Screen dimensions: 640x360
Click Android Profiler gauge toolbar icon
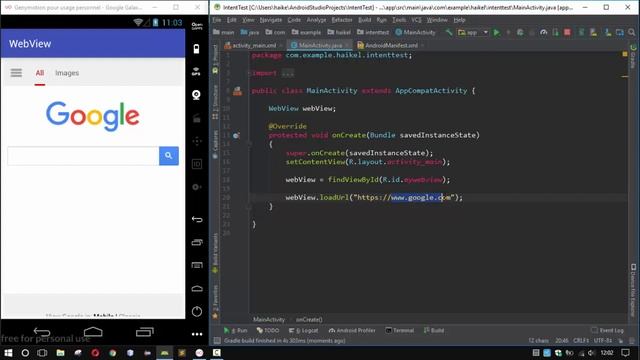click(x=543, y=32)
